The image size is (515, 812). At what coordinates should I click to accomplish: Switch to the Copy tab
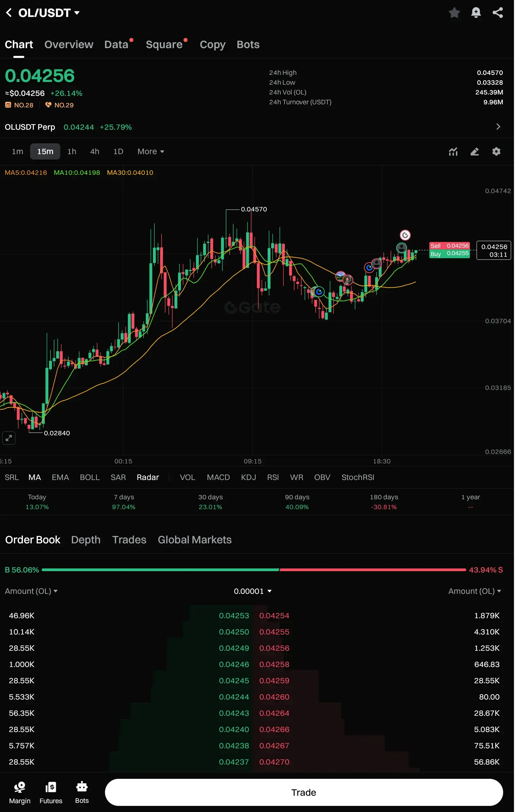pos(213,44)
